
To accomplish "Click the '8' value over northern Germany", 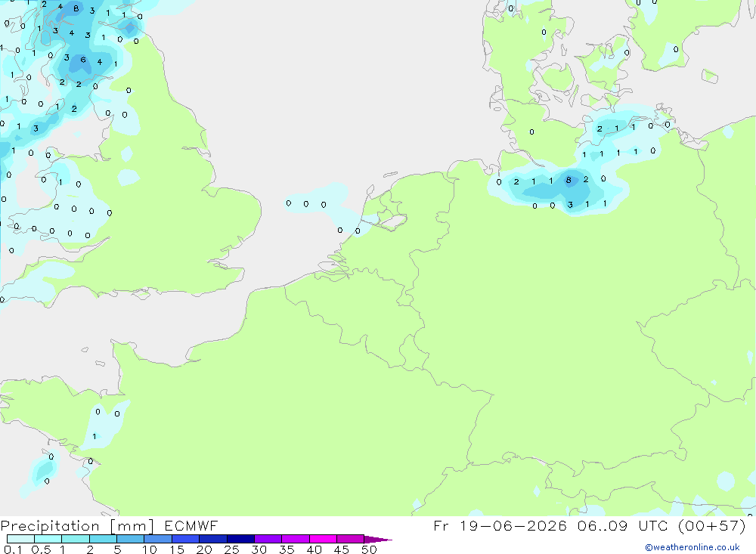I will (569, 180).
